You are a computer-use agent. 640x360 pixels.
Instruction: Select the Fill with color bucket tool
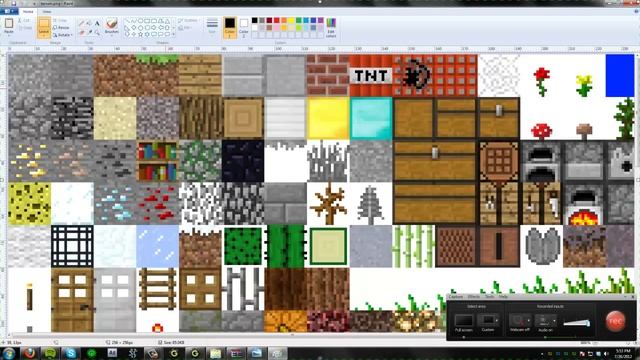(89, 23)
